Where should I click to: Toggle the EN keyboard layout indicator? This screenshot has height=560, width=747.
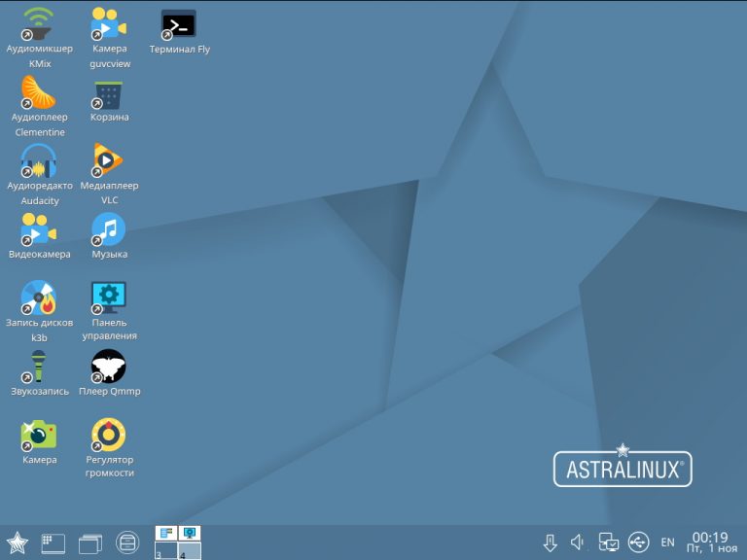tap(667, 542)
